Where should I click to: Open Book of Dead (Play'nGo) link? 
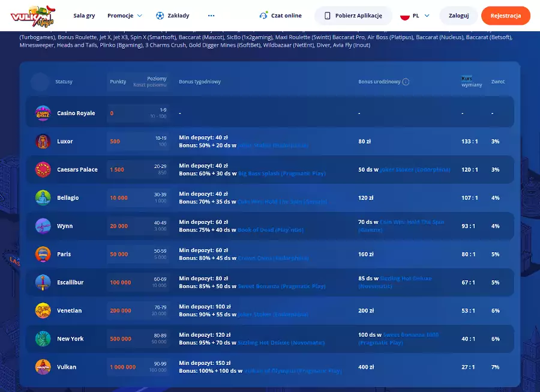tap(271, 230)
